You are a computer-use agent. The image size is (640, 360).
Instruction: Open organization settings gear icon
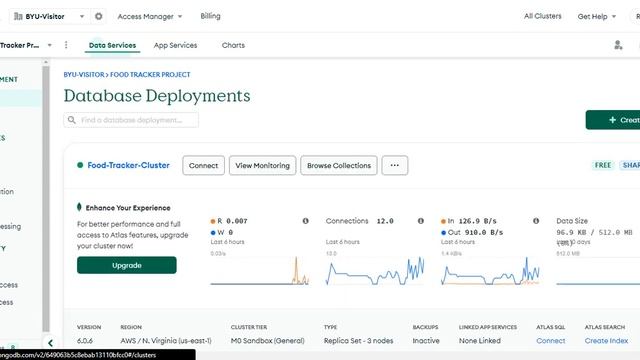[x=98, y=16]
